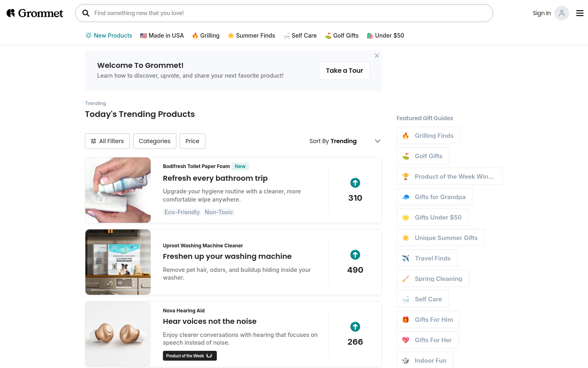
Task: Click the user profile avatar icon
Action: pyautogui.click(x=562, y=13)
